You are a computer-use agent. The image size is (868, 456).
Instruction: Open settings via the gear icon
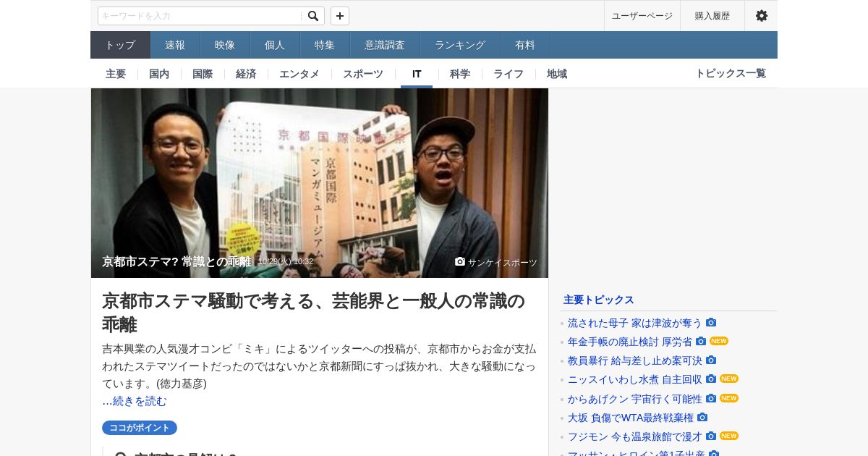pyautogui.click(x=762, y=16)
